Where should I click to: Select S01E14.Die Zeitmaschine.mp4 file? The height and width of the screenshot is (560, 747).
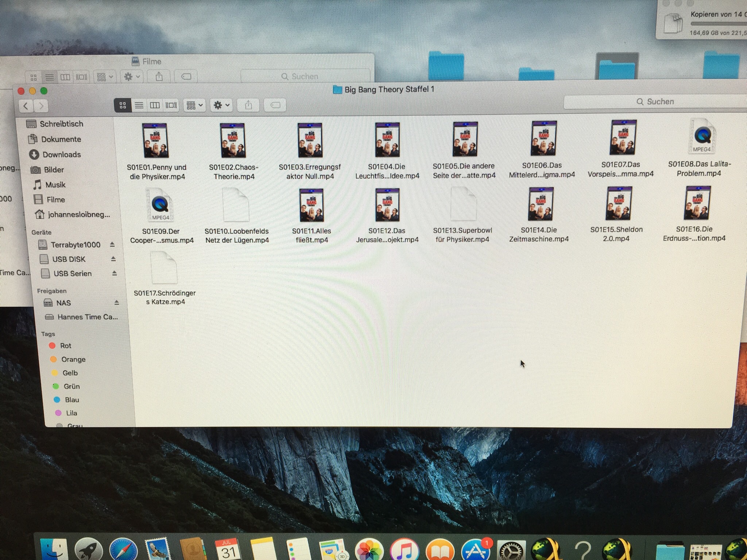click(x=541, y=204)
